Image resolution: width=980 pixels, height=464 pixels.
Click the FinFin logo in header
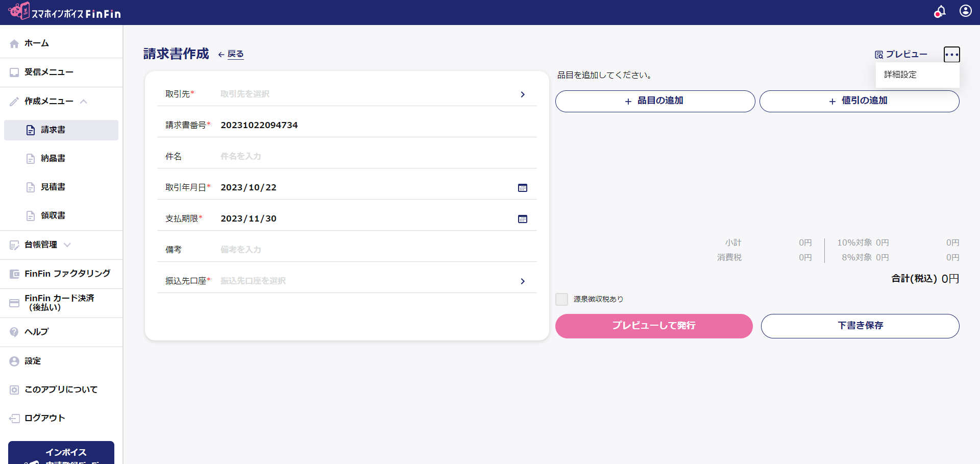(x=65, y=12)
